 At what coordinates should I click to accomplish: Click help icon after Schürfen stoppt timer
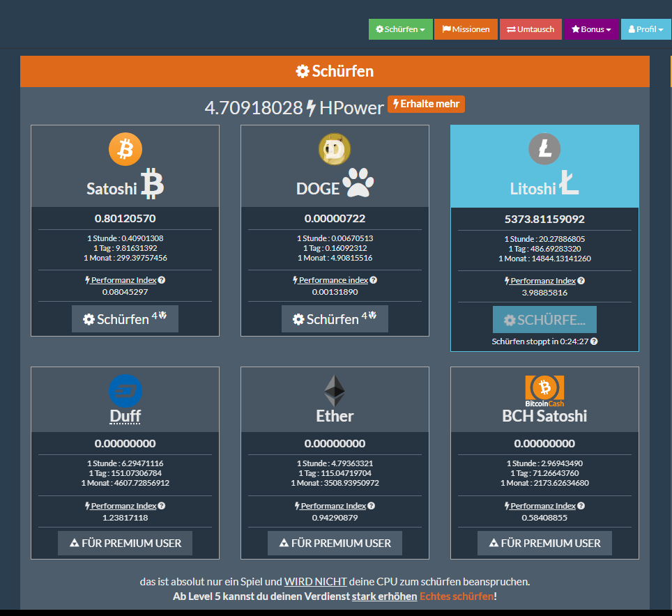pyautogui.click(x=593, y=341)
